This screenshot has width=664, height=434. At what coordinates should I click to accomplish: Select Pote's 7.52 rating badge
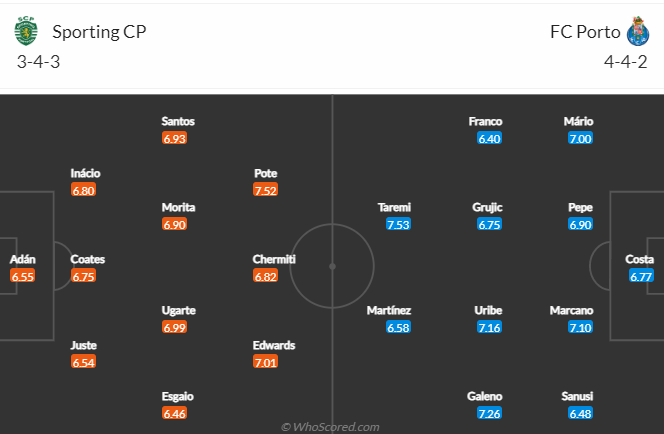point(266,190)
